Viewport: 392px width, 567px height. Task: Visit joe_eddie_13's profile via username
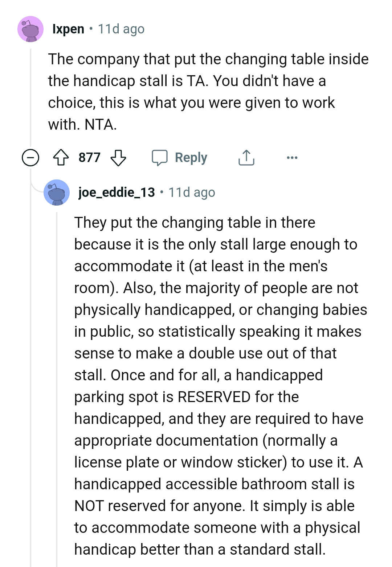click(x=117, y=193)
